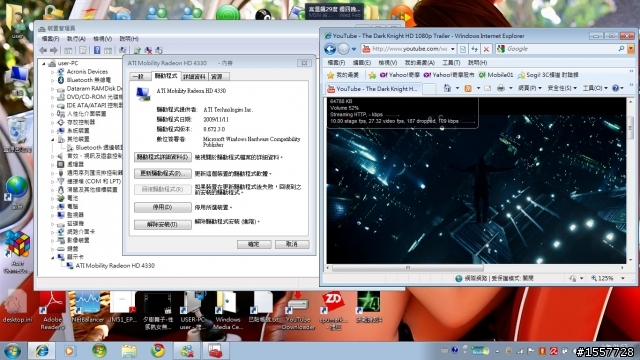Open the Adobe Reader 9 desktop shortcut
The height and width of the screenshot is (360, 640).
pyautogui.click(x=52, y=310)
